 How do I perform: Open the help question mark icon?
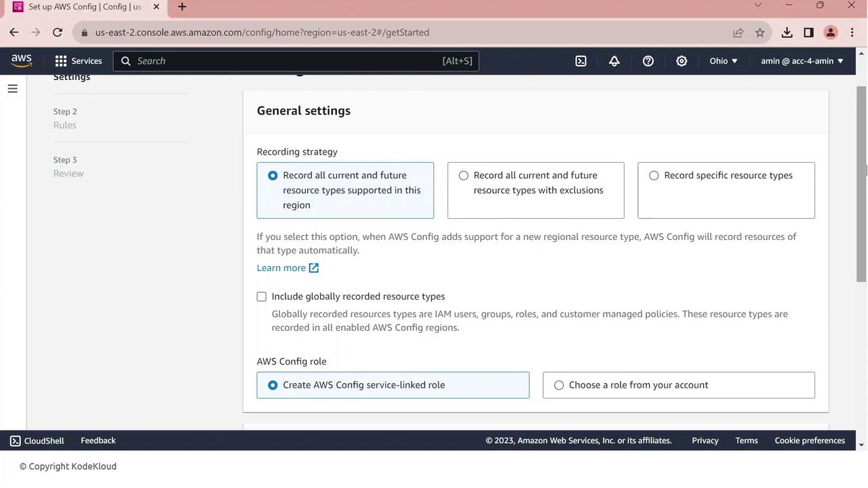(648, 61)
